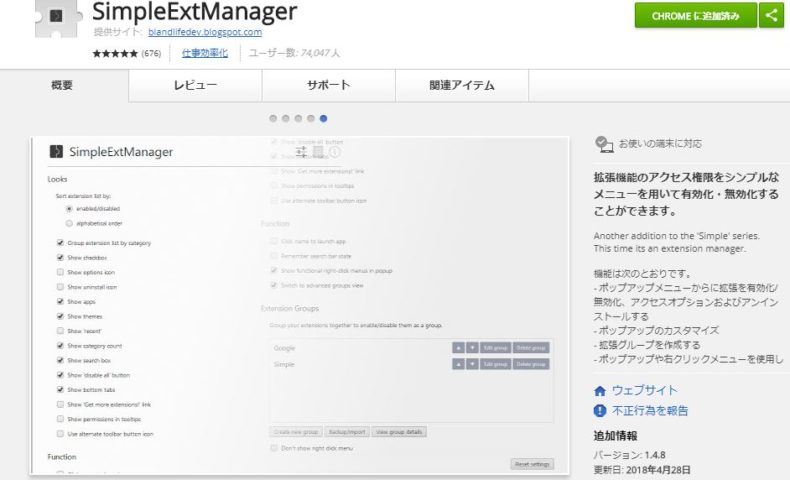Switch to the サポート tab

[328, 86]
